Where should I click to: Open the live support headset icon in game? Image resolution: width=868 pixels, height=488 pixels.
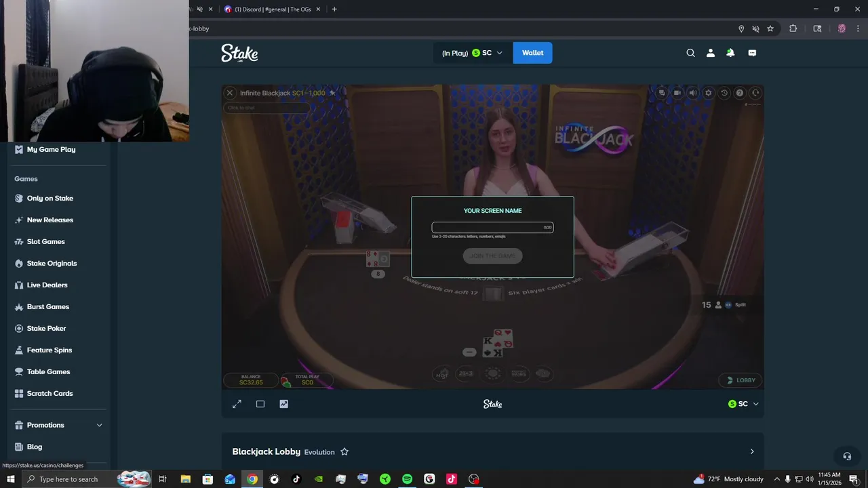(x=755, y=93)
